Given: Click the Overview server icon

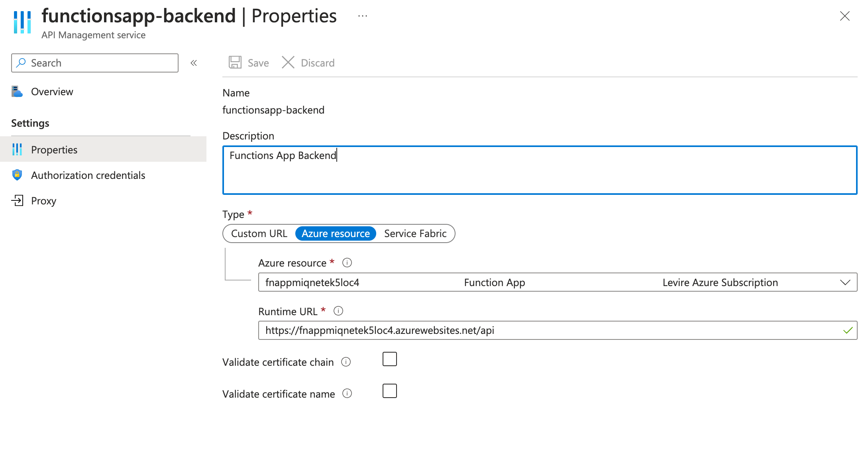Looking at the screenshot, I should [17, 92].
